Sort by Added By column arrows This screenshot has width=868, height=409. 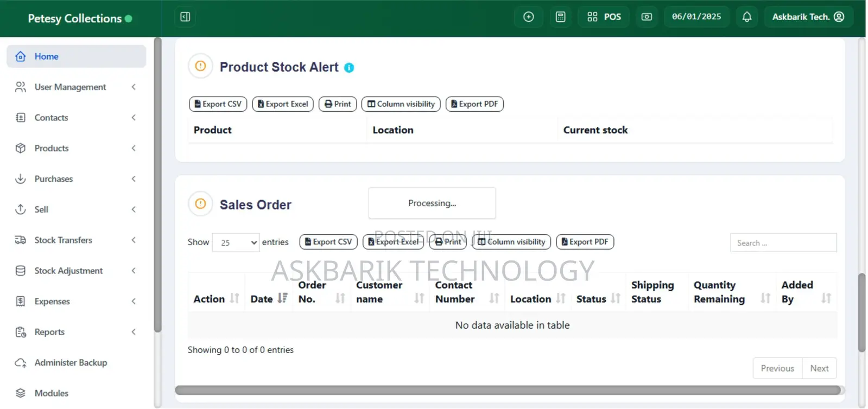[x=826, y=298]
